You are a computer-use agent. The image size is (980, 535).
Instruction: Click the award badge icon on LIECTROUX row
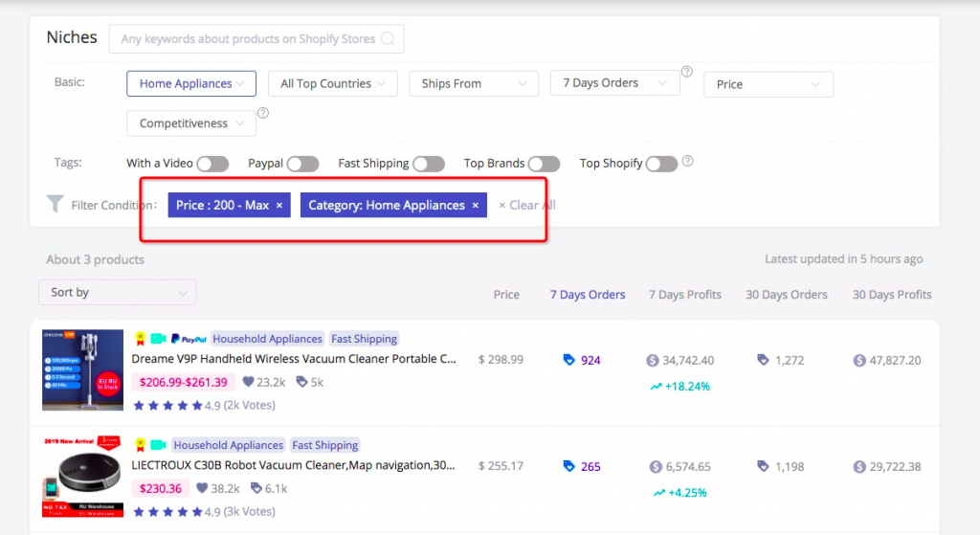141,445
